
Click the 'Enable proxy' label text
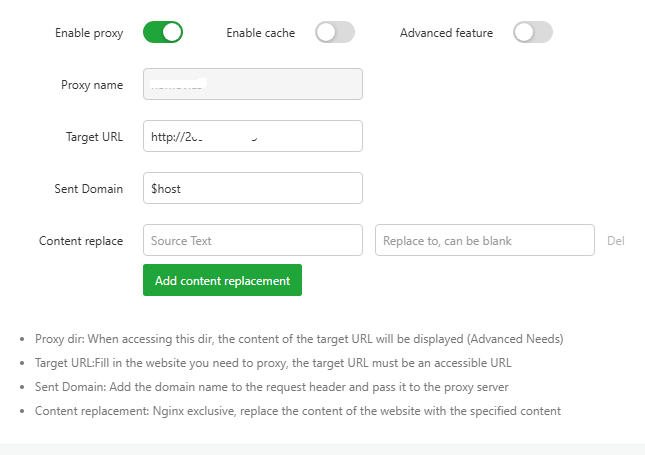[x=89, y=33]
